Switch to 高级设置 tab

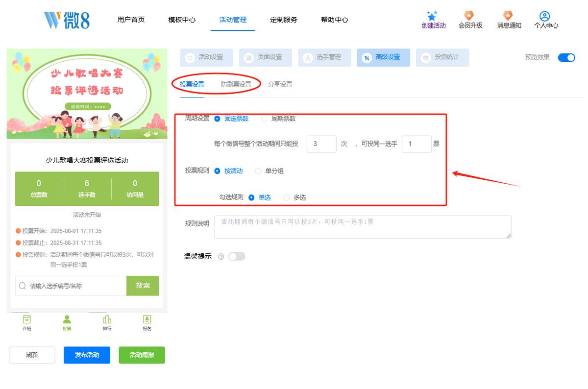(384, 57)
